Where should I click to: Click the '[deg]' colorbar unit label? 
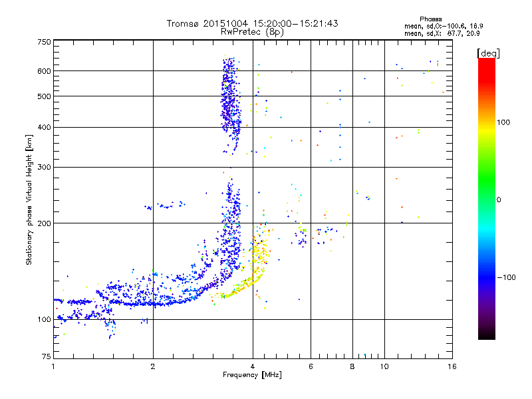(488, 53)
